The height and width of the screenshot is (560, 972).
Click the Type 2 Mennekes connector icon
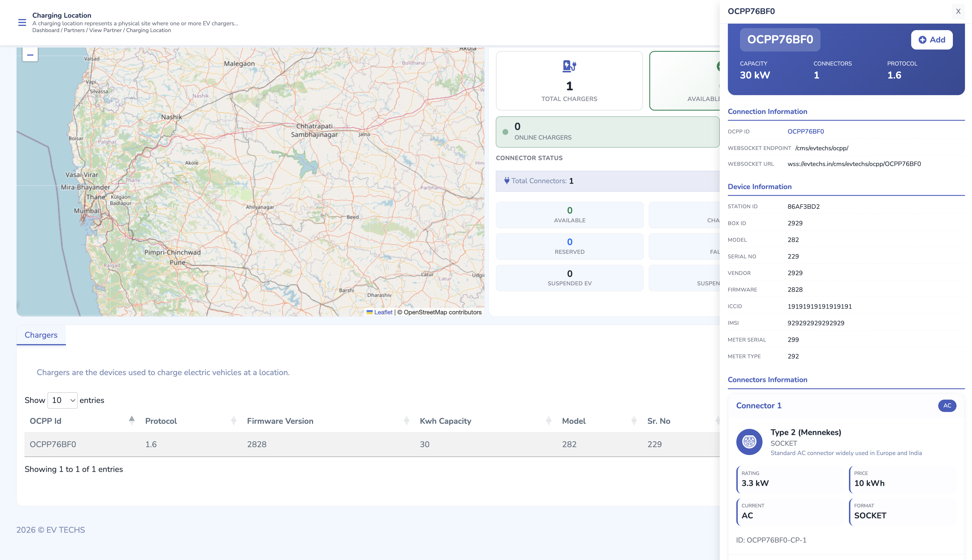(749, 442)
